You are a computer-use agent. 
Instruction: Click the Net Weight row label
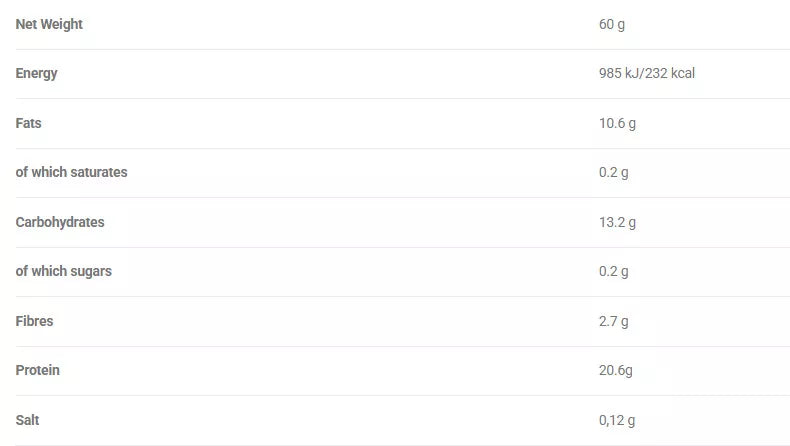coord(49,24)
